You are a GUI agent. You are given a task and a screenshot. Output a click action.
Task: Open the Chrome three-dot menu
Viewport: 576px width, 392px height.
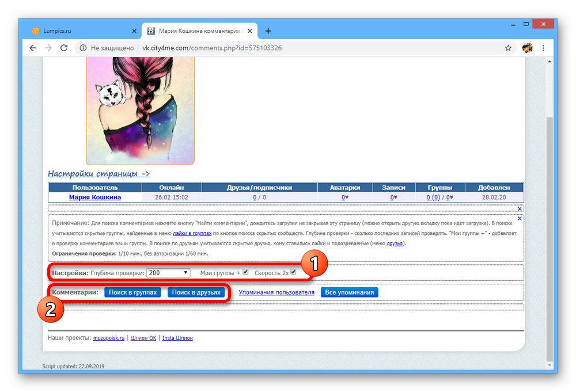tap(543, 48)
